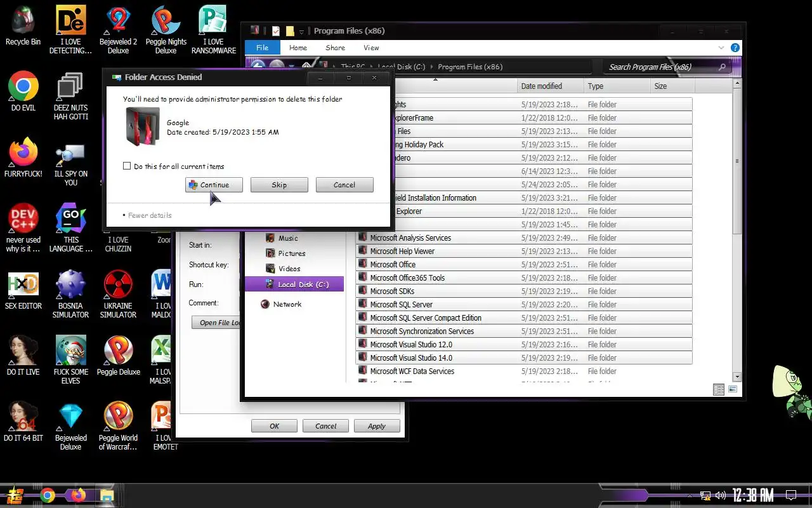Click Cancel in the Properties window
The width and height of the screenshot is (812, 508).
[x=326, y=426]
